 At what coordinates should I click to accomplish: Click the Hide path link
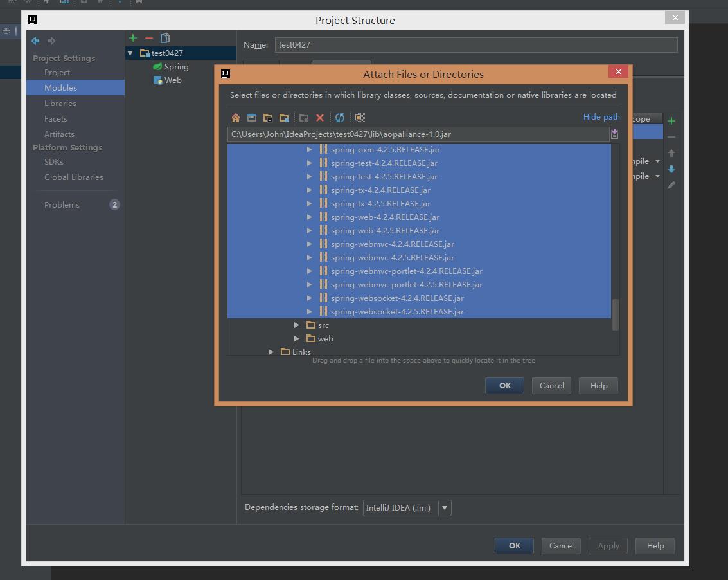601,116
